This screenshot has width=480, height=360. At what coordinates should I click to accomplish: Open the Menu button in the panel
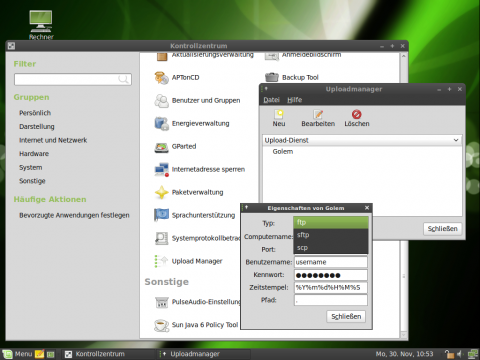[18, 354]
